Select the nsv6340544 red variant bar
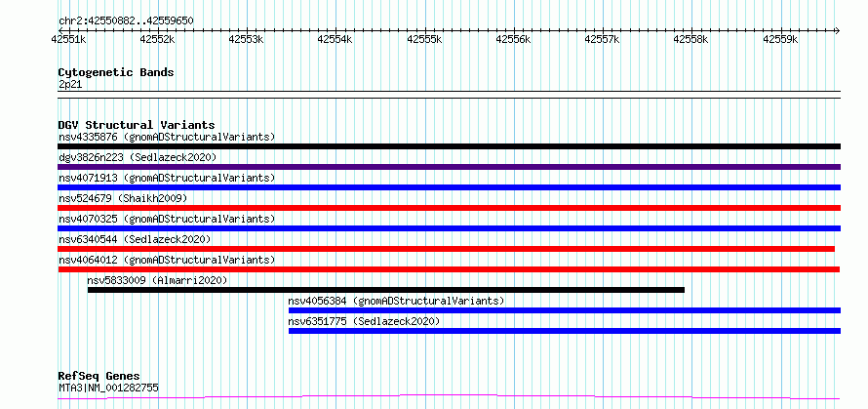Screen dimensions: 868x409 [x=446, y=249]
